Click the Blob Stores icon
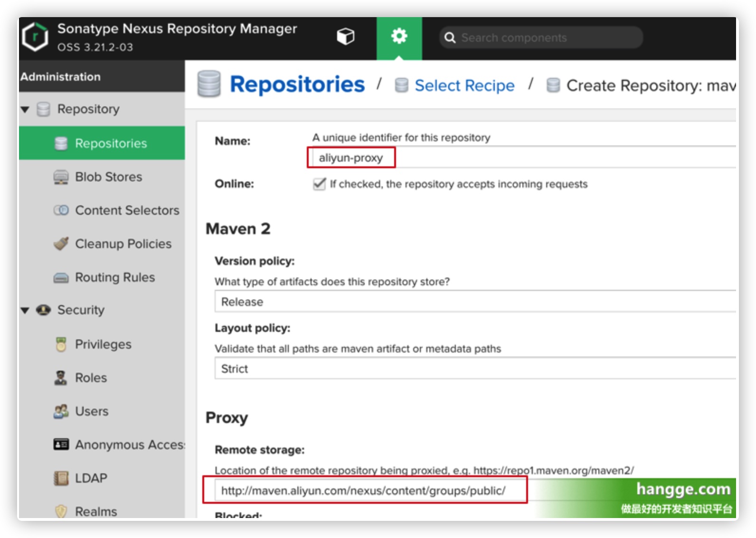 [61, 177]
